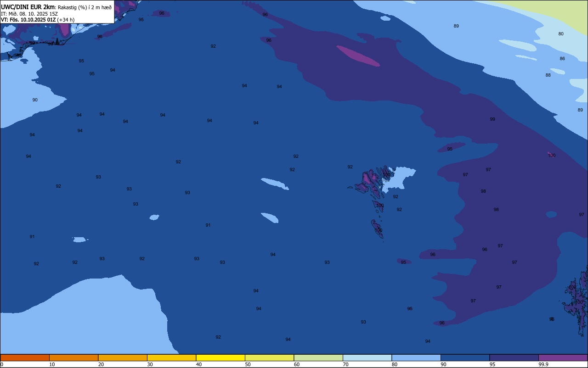
Task: Click the 0–10 dark orange legend swatch
Action: point(25,357)
